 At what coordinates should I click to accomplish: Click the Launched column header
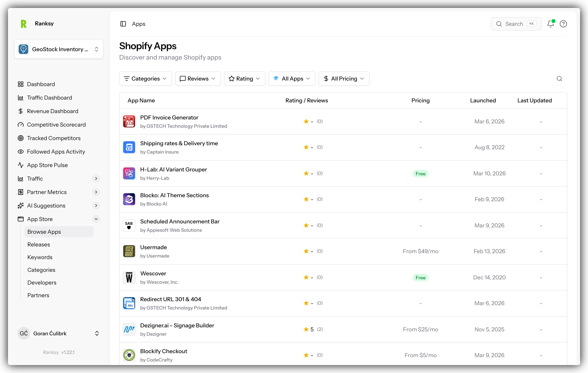pyautogui.click(x=483, y=101)
